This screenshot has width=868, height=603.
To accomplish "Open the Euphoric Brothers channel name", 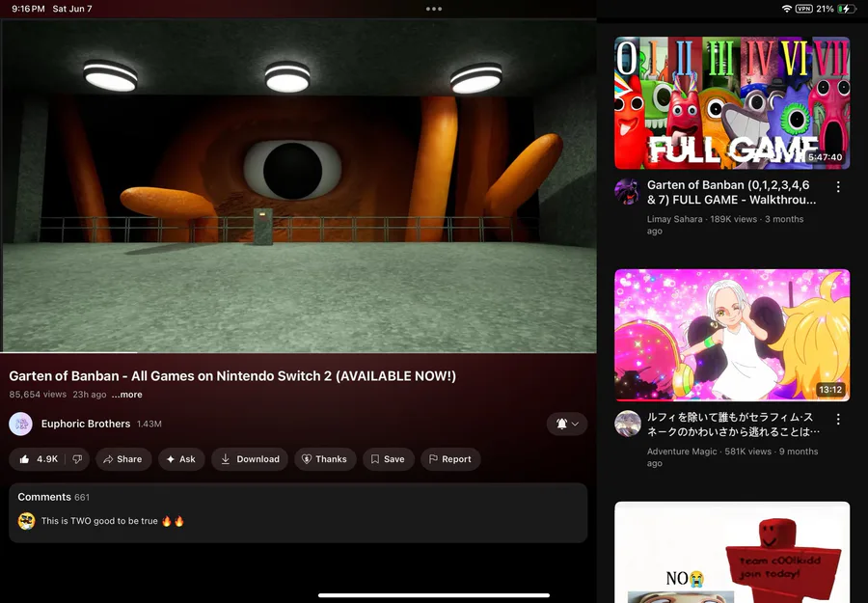I will [86, 424].
